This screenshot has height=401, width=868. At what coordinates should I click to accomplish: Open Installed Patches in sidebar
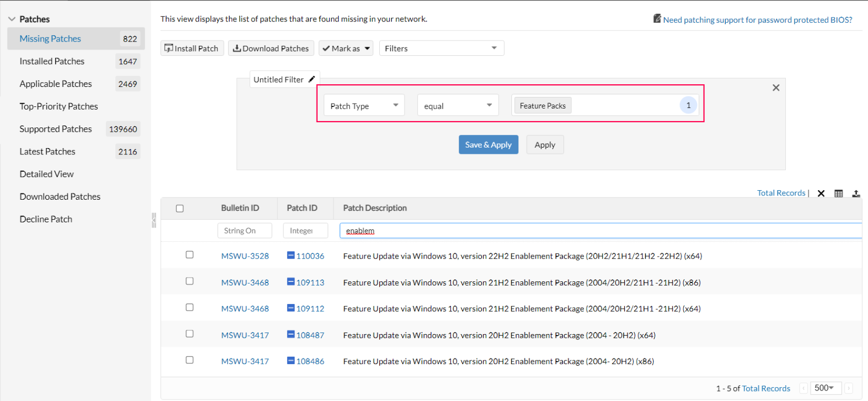(52, 61)
